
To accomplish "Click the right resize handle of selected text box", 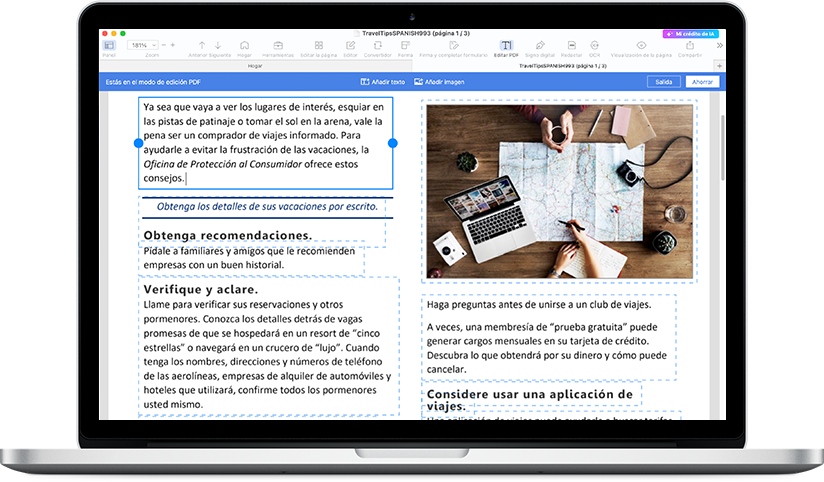I will pyautogui.click(x=393, y=143).
